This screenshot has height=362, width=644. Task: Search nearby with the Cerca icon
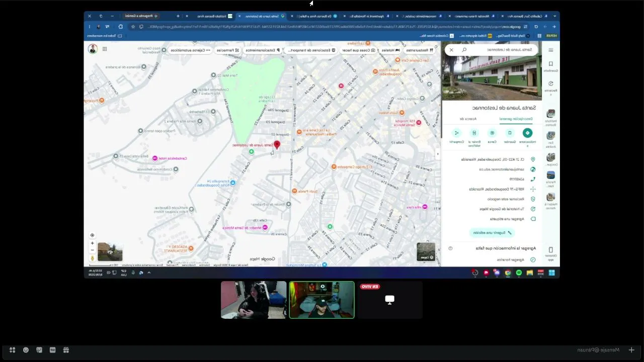[492, 133]
